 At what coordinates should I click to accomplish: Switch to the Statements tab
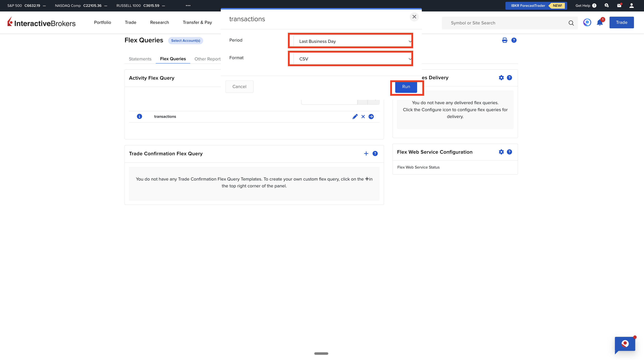140,59
